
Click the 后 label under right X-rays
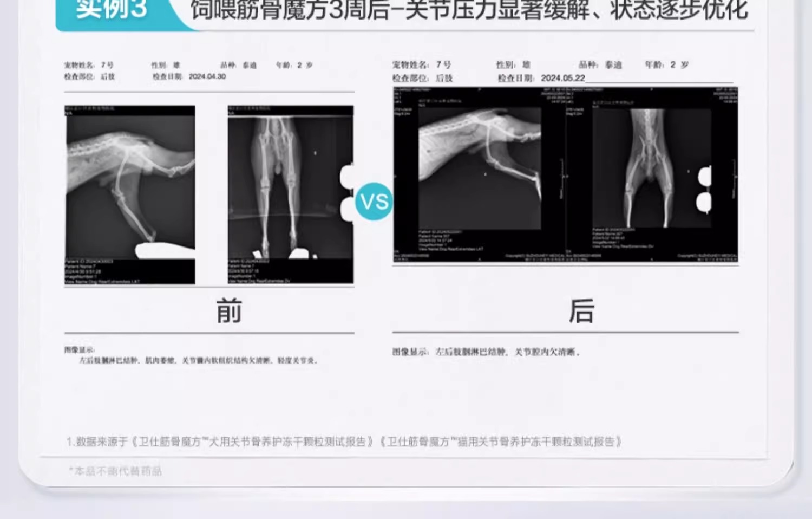click(581, 311)
